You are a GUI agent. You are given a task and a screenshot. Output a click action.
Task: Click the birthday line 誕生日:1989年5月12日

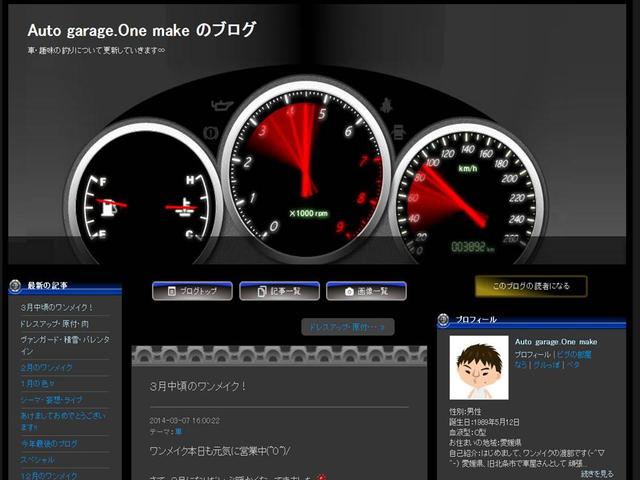pos(484,422)
